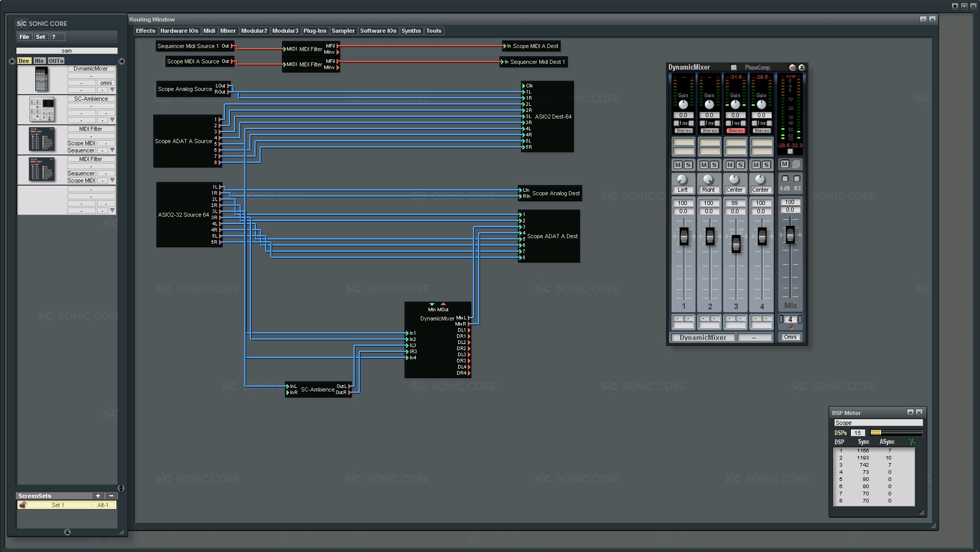Click the ? help button
Screen dimensions: 980x552
pyautogui.click(x=57, y=37)
